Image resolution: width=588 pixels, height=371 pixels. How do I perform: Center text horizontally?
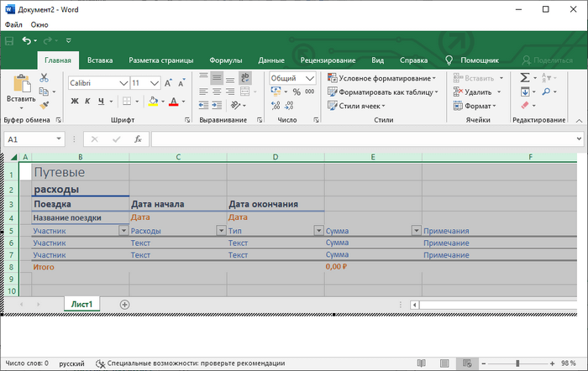(217, 91)
